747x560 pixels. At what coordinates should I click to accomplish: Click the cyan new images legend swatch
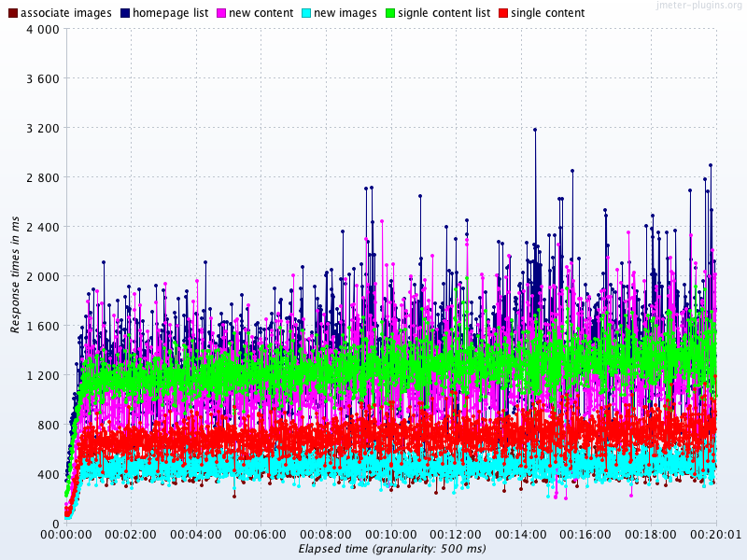point(305,13)
